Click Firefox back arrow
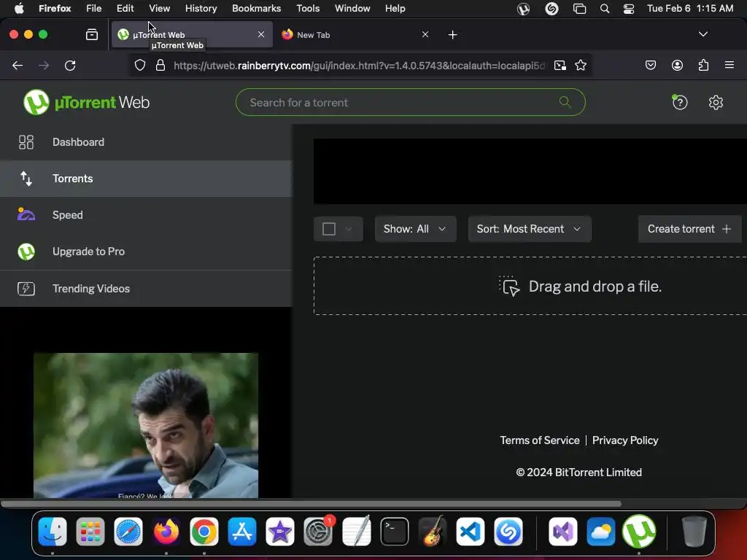 [18, 65]
